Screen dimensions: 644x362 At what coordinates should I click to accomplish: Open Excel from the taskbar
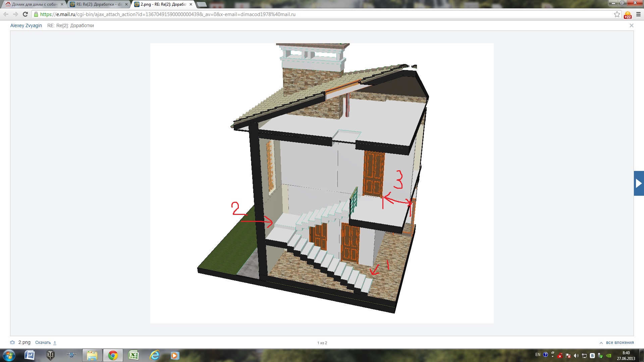click(133, 355)
